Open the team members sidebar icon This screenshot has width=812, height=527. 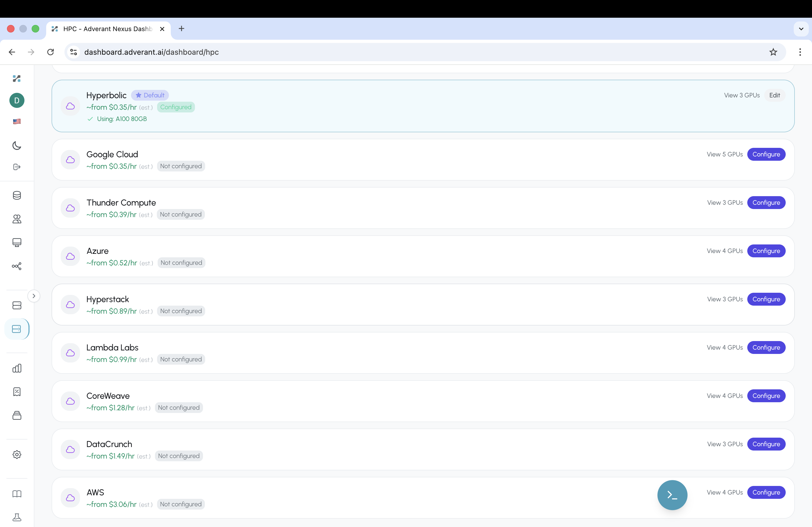point(16,219)
